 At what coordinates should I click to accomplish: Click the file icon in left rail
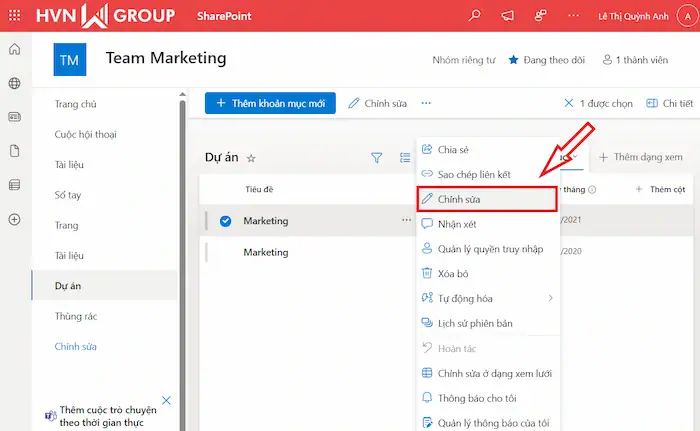coord(14,151)
